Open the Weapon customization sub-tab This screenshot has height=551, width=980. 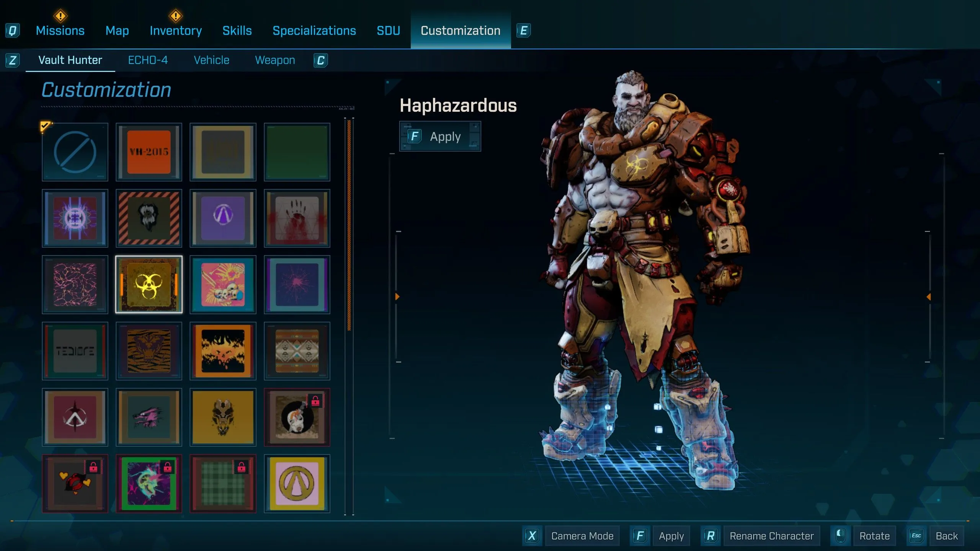275,60
